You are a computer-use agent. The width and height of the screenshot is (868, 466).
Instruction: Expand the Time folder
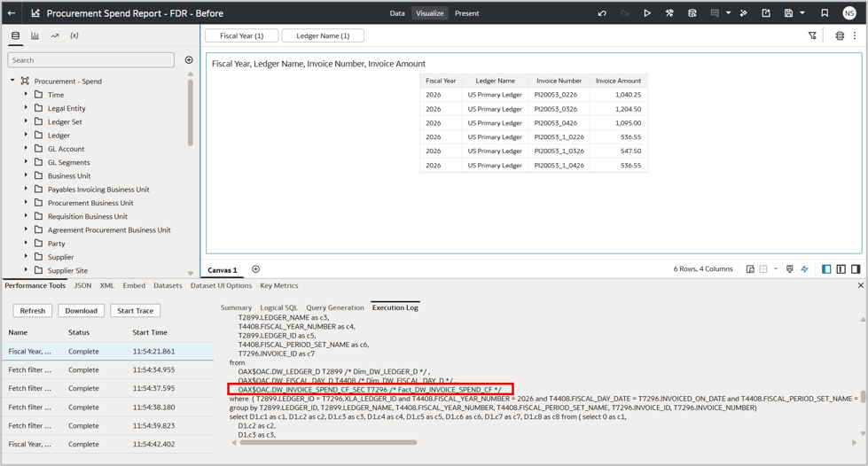tap(26, 94)
